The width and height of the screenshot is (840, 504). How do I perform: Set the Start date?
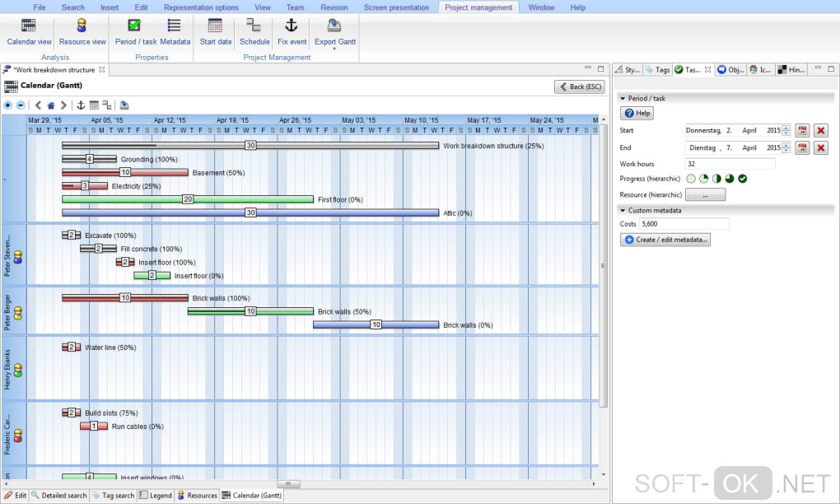pos(216,32)
